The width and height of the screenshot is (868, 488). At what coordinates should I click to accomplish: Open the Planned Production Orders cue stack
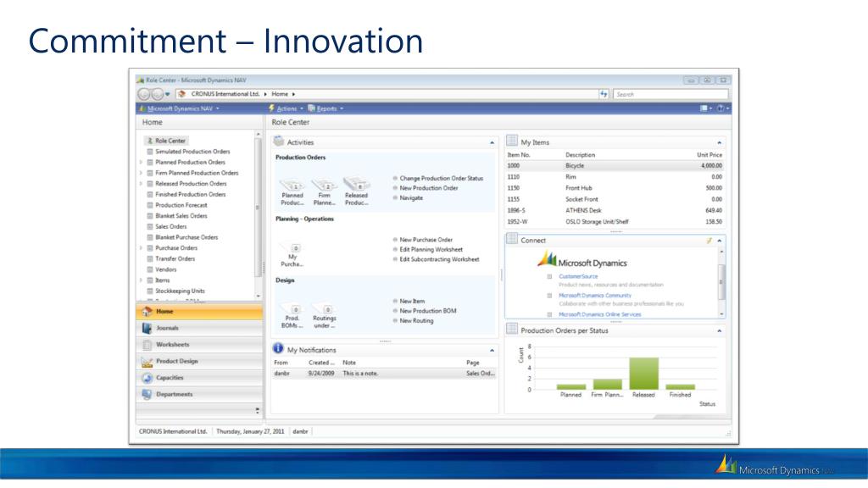tap(292, 186)
